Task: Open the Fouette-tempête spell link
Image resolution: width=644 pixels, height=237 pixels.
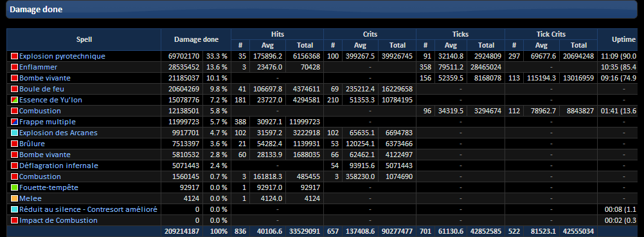Action: 49,187
